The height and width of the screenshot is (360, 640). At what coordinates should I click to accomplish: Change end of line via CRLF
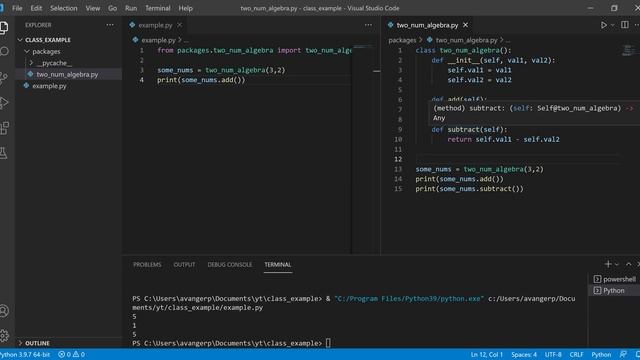[576, 354]
